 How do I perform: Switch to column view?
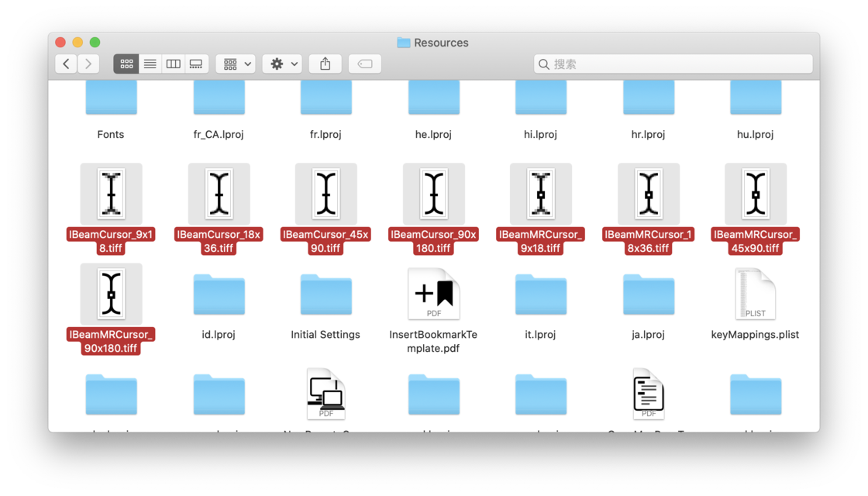point(174,64)
